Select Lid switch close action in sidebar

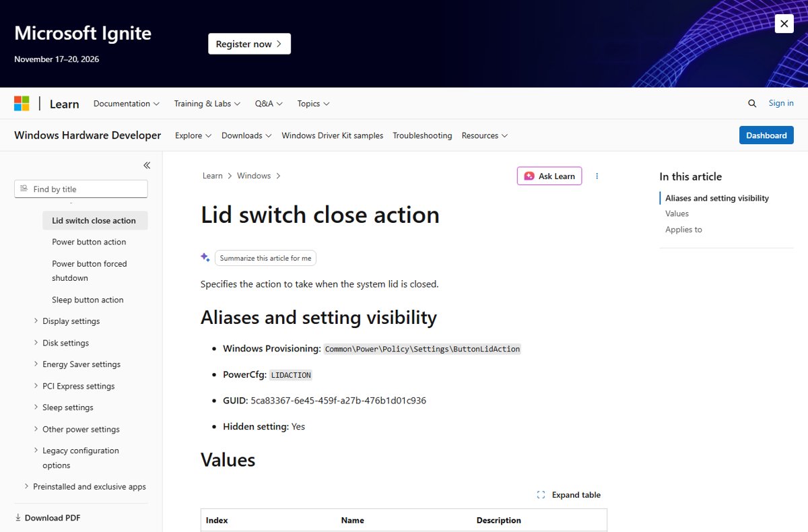pos(95,220)
